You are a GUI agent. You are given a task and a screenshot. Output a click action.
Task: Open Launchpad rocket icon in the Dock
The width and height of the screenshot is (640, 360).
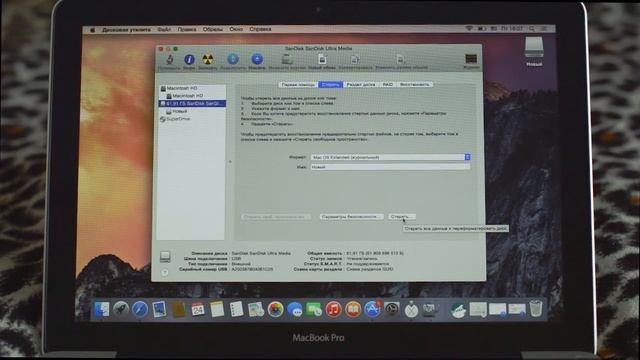coord(121,309)
